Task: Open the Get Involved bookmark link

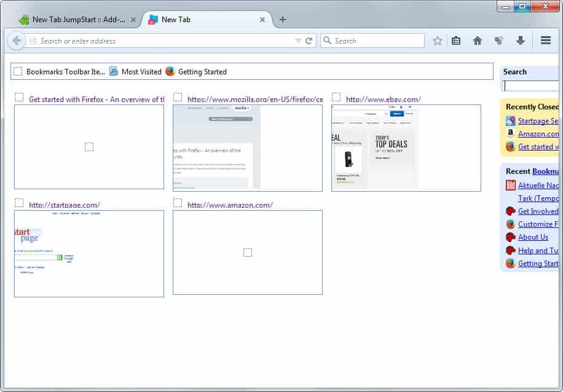Action: [538, 211]
